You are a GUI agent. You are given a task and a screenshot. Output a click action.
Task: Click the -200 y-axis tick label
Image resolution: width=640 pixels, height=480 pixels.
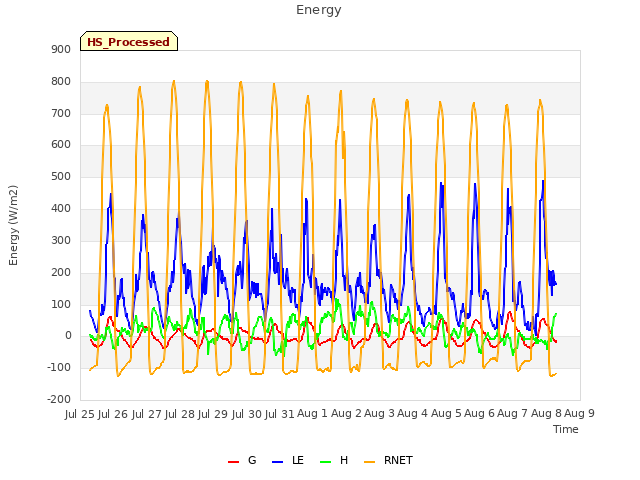(59, 400)
